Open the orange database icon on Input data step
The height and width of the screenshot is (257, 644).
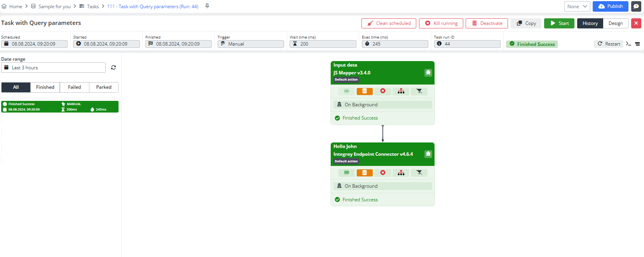[x=365, y=91]
